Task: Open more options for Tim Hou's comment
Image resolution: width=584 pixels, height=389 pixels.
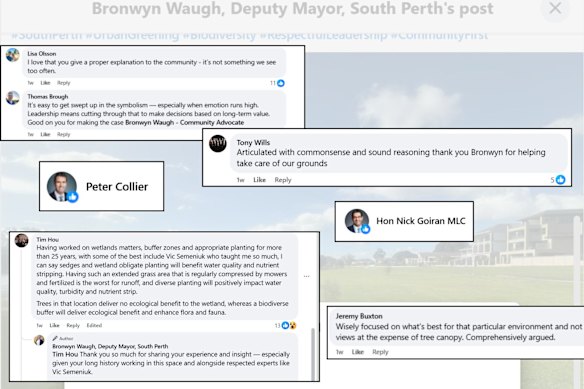Action: tap(307, 276)
